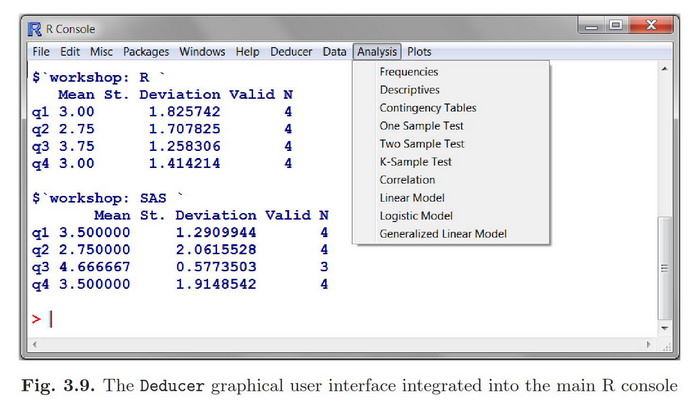The width and height of the screenshot is (700, 417).
Task: Pick Contingency Tables menu entry
Action: click(x=427, y=108)
